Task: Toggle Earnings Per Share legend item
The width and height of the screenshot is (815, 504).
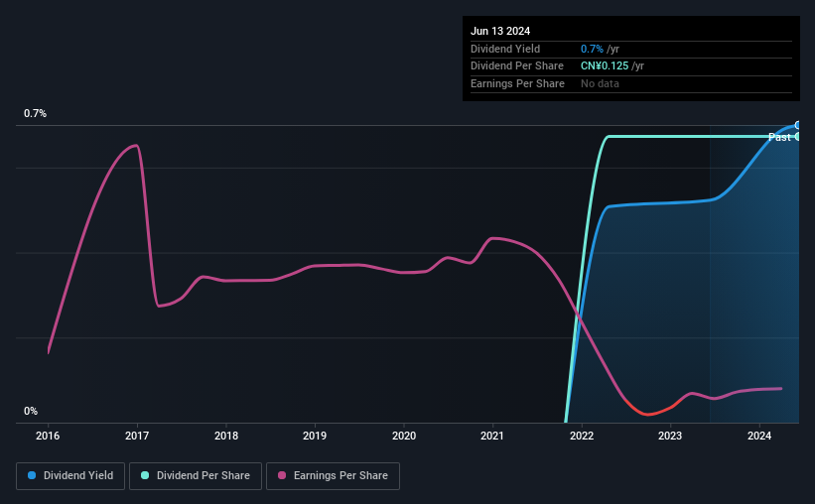Action: click(333, 476)
